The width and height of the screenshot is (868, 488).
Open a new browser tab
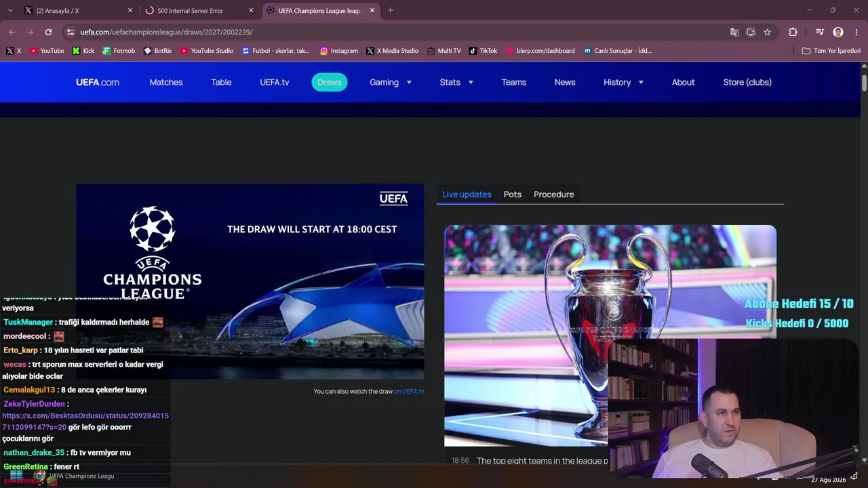(x=391, y=10)
